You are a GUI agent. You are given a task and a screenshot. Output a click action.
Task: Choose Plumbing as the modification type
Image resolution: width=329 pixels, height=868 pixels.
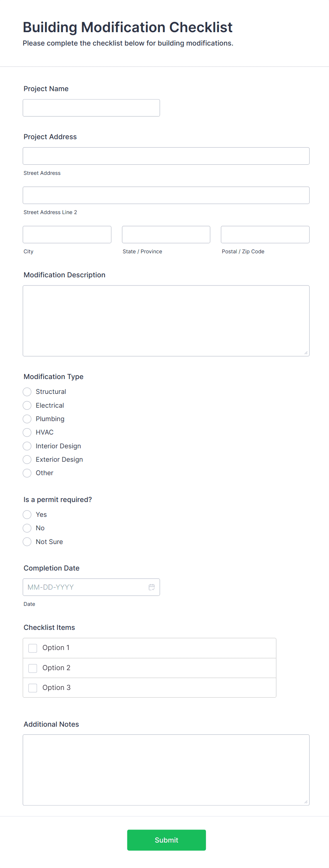click(x=27, y=419)
